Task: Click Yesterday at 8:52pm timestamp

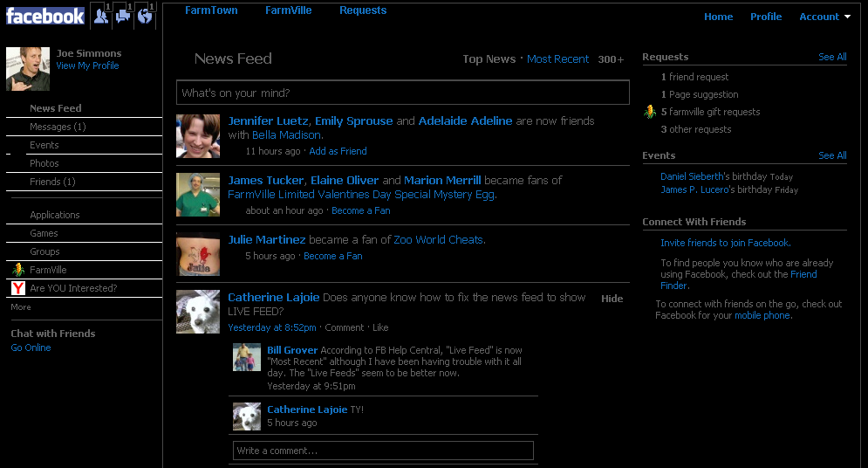Action: click(272, 327)
